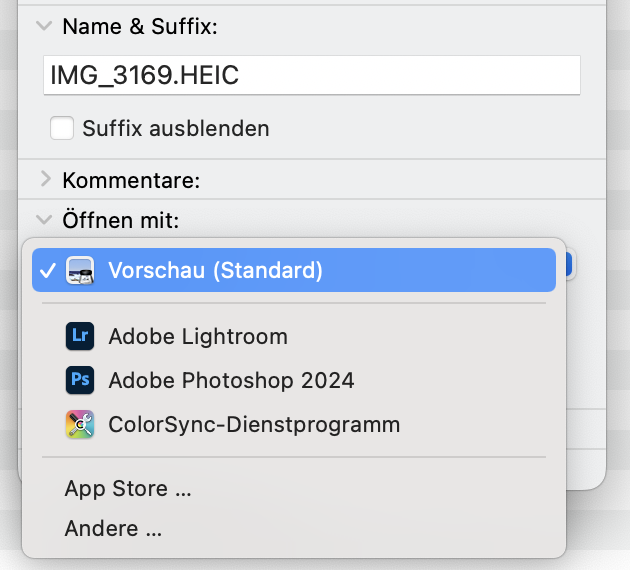Image resolution: width=630 pixels, height=570 pixels.
Task: Pick ColorSync-Dienstprogramm menu entry text
Action: [x=254, y=425]
